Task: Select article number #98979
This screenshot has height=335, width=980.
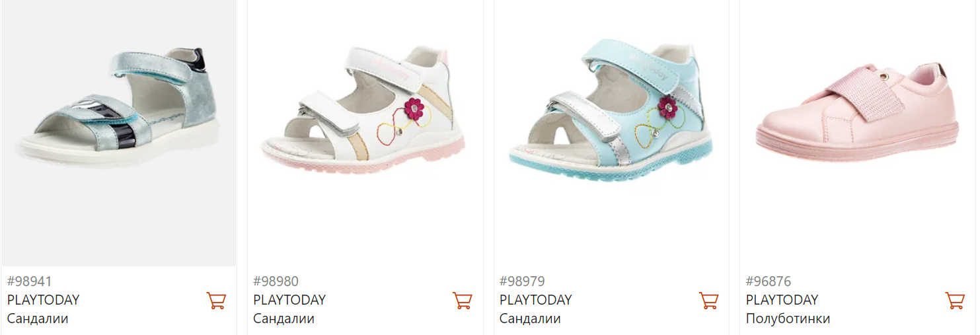Action: point(522,281)
